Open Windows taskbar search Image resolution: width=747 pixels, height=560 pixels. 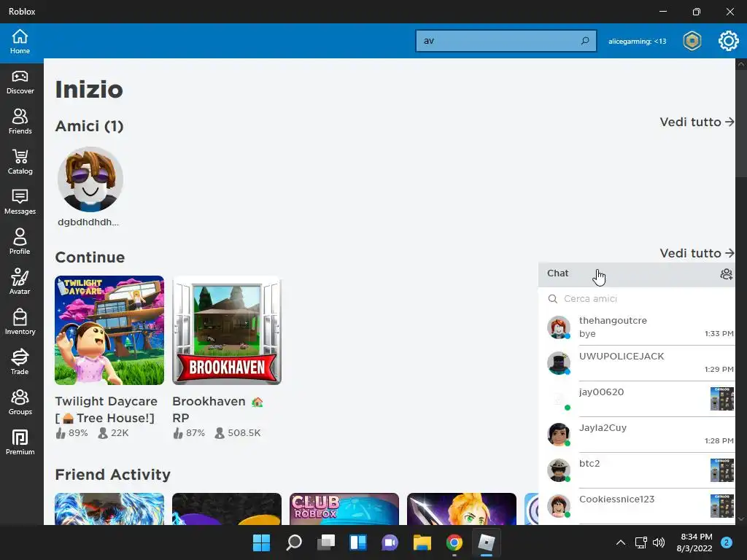(293, 542)
